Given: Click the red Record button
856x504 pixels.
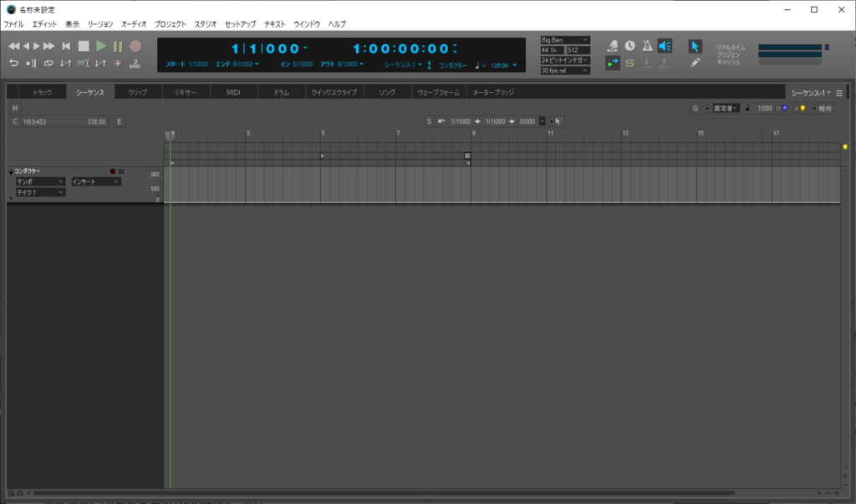Looking at the screenshot, I should pyautogui.click(x=135, y=47).
